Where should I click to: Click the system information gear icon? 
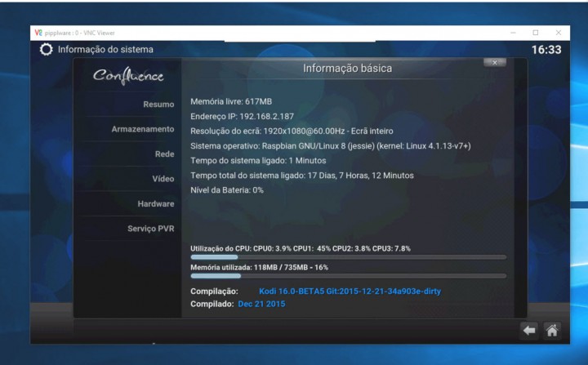point(46,50)
